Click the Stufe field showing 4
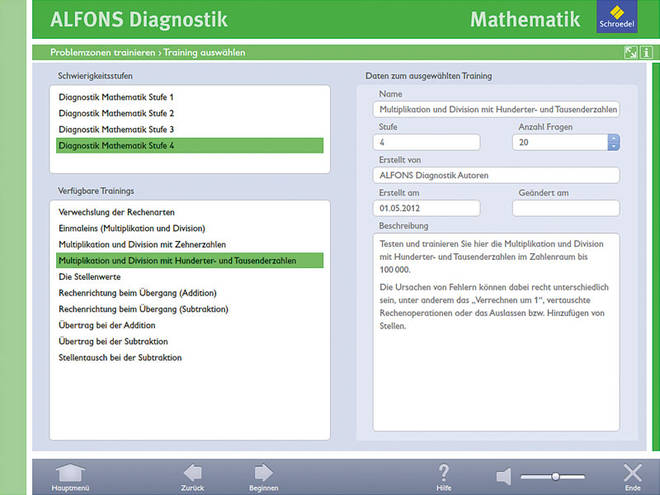660x495 pixels. [426, 142]
